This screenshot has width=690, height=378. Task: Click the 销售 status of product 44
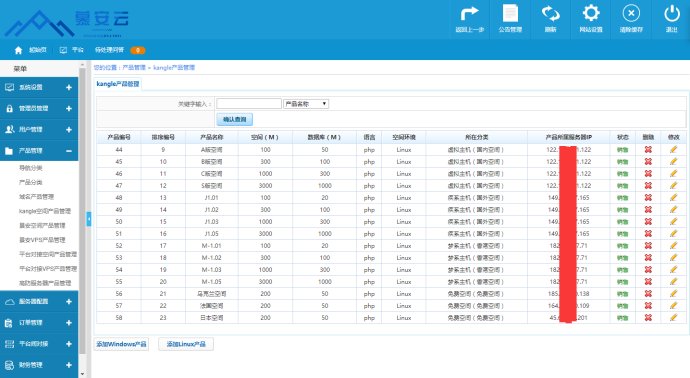622,150
